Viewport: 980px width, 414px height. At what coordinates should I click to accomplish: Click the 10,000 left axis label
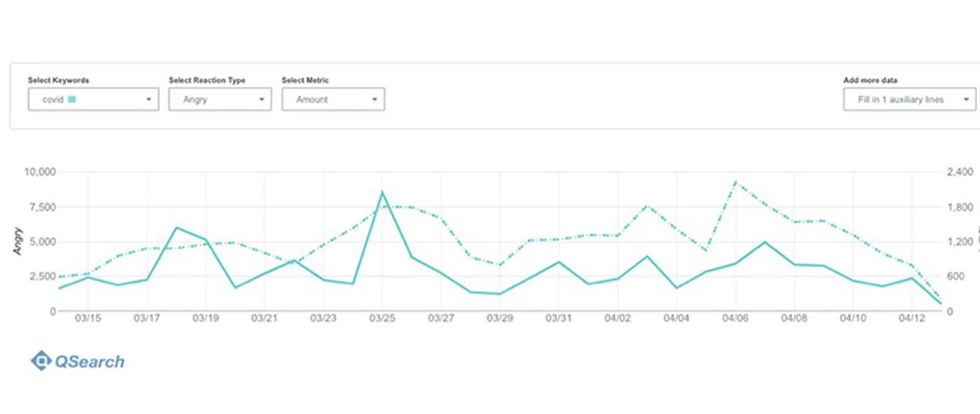pos(40,172)
